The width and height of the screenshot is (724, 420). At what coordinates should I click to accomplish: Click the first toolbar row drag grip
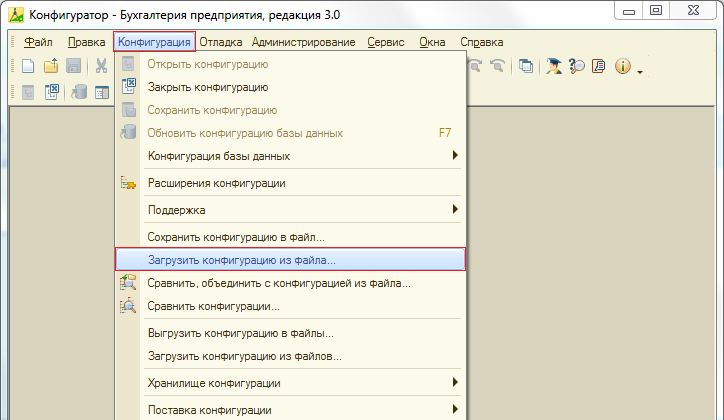coord(13,66)
